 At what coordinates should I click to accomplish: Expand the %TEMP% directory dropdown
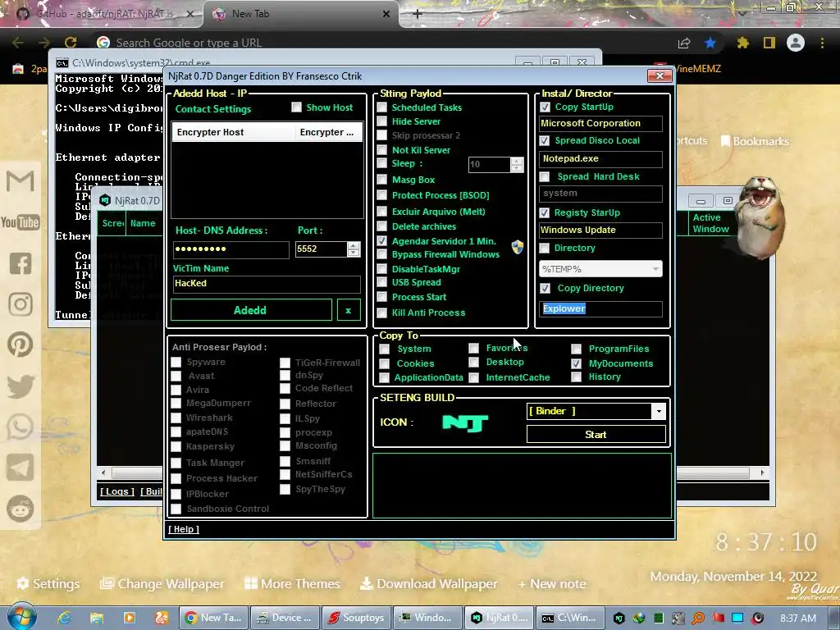coord(655,269)
